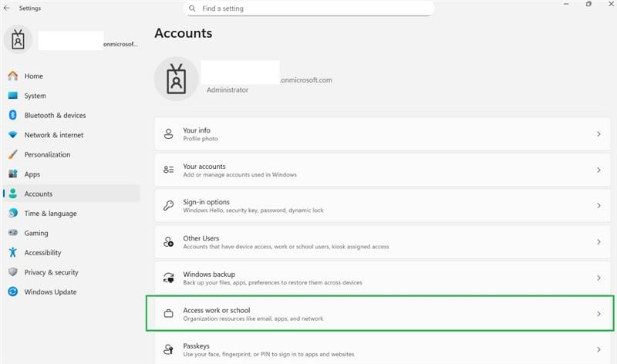Select the Windows Update label

pos(50,292)
